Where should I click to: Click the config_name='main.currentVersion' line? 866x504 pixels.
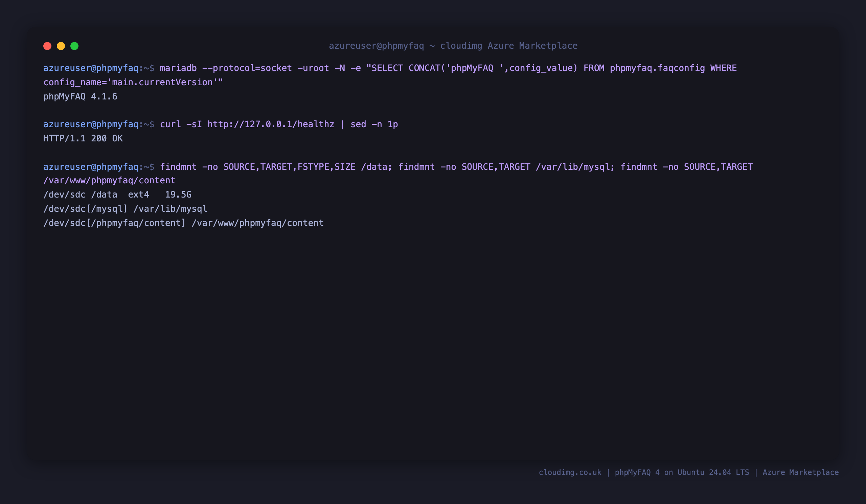click(x=133, y=83)
